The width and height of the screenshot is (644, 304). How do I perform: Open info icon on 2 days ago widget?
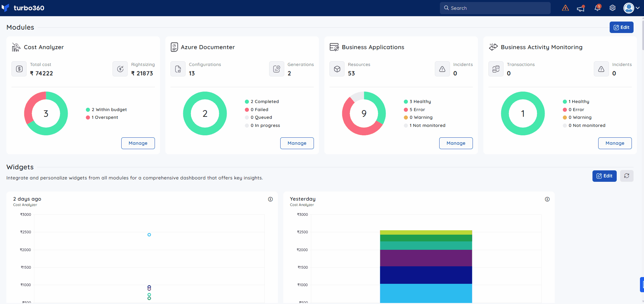pyautogui.click(x=270, y=199)
